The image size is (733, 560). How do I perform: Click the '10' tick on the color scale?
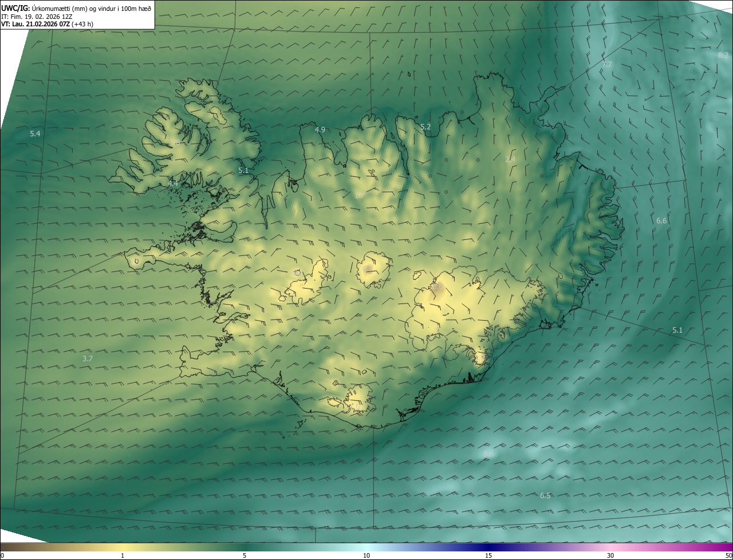pyautogui.click(x=366, y=556)
